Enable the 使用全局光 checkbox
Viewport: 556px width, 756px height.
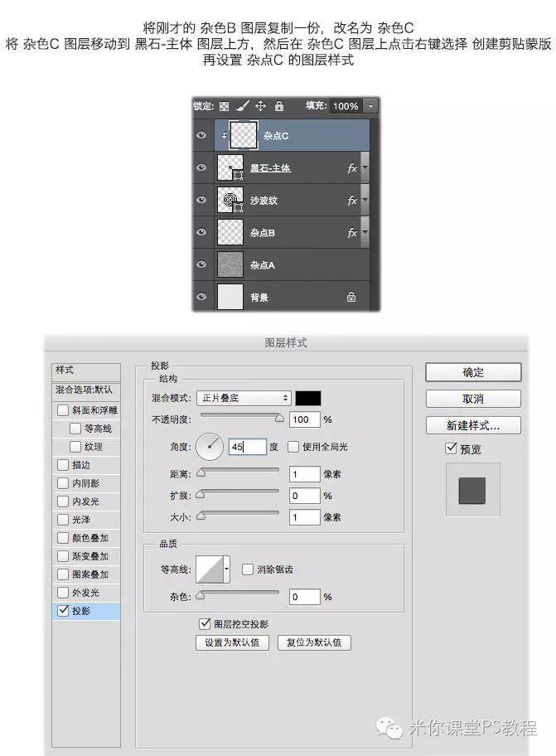293,447
